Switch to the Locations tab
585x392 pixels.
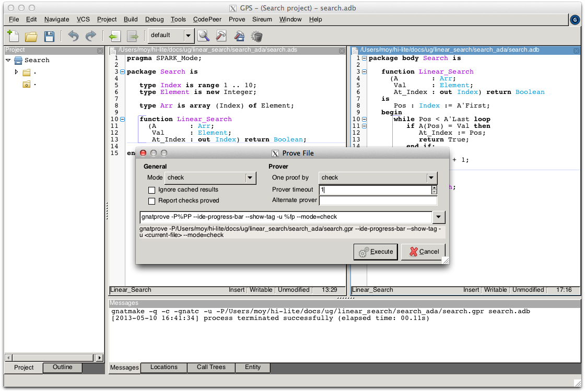(164, 367)
